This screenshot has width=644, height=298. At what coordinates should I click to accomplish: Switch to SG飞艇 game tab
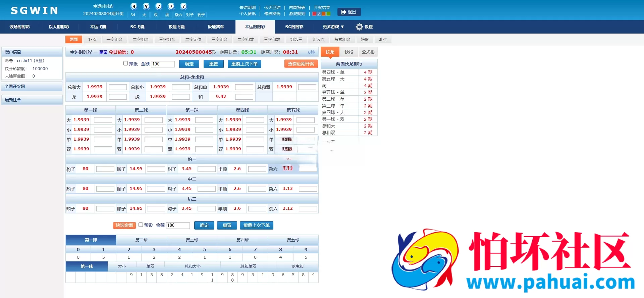[137, 27]
